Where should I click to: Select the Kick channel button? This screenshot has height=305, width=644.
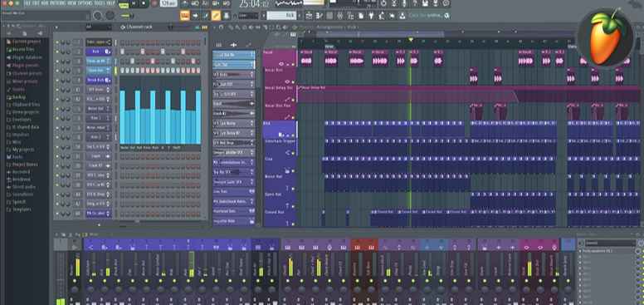(99, 52)
